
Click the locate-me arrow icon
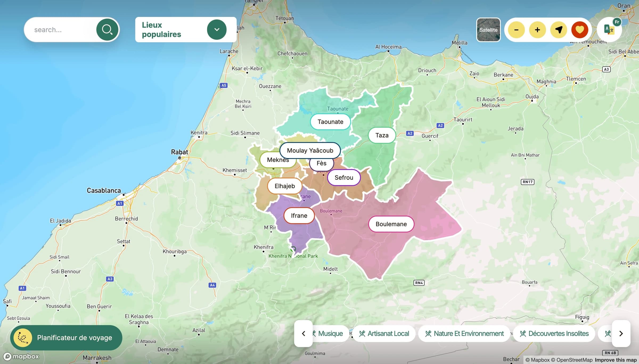click(x=559, y=30)
